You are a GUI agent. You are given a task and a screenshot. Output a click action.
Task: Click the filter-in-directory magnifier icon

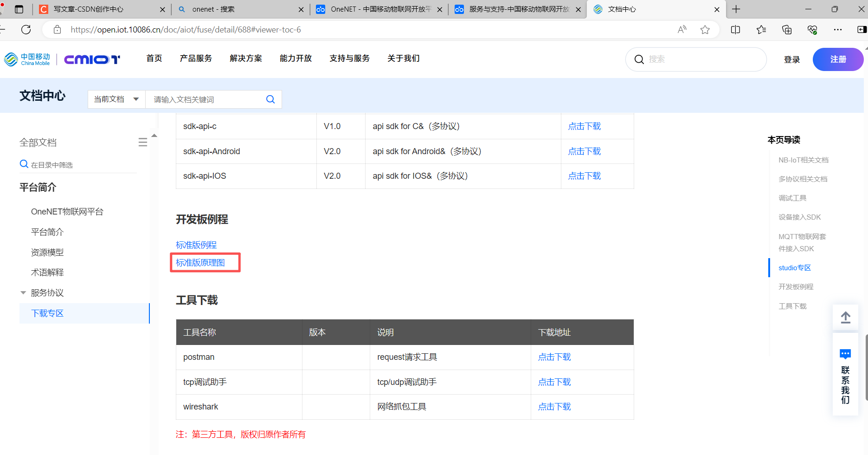[24, 164]
